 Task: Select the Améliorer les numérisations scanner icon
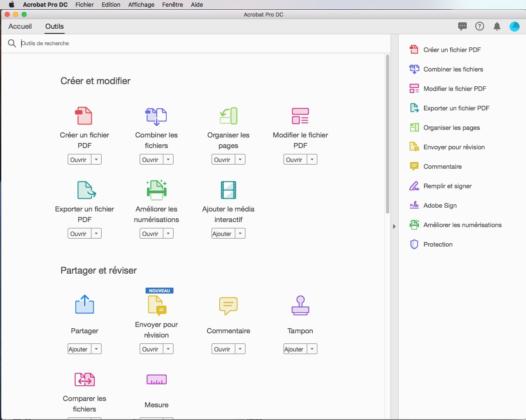coord(156,190)
